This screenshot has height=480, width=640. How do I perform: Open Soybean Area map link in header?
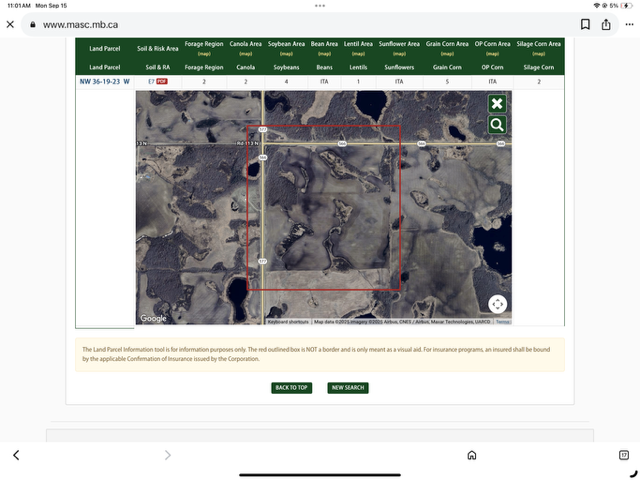tap(286, 52)
